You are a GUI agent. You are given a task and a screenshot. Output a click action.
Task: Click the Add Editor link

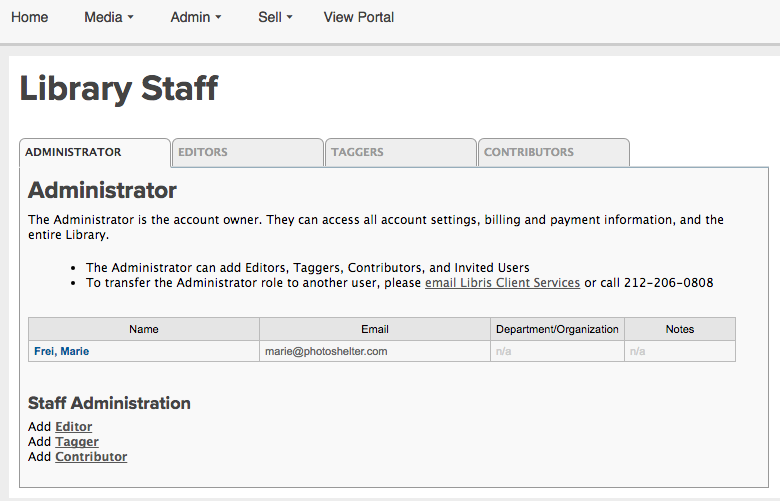74,427
